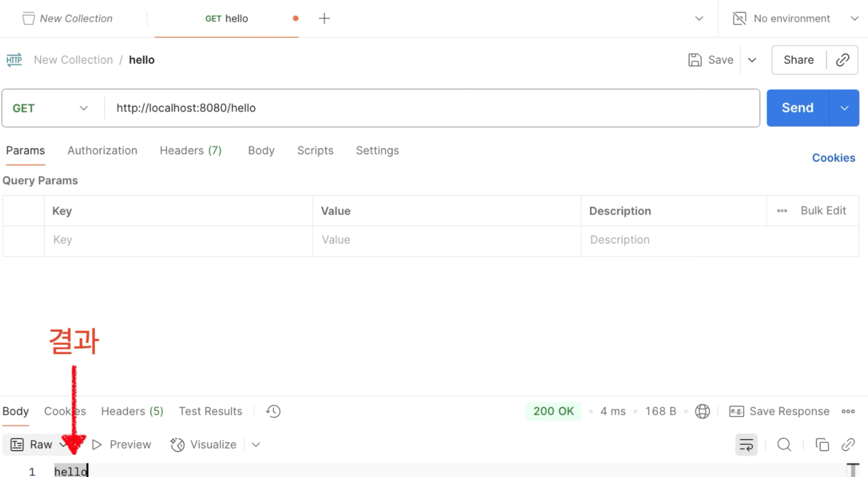
Task: Select the response Body tab
Action: click(16, 411)
